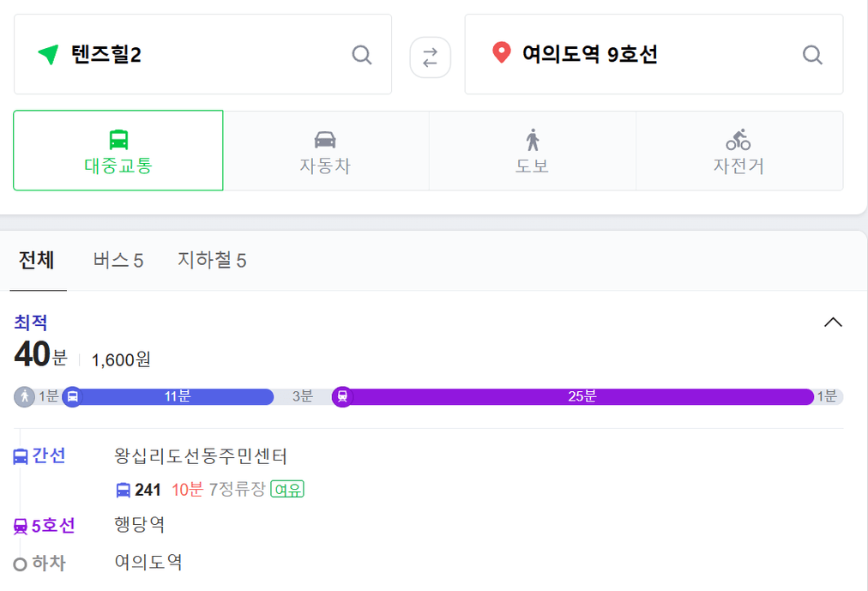Switch to 도보 walking mode

[533, 150]
